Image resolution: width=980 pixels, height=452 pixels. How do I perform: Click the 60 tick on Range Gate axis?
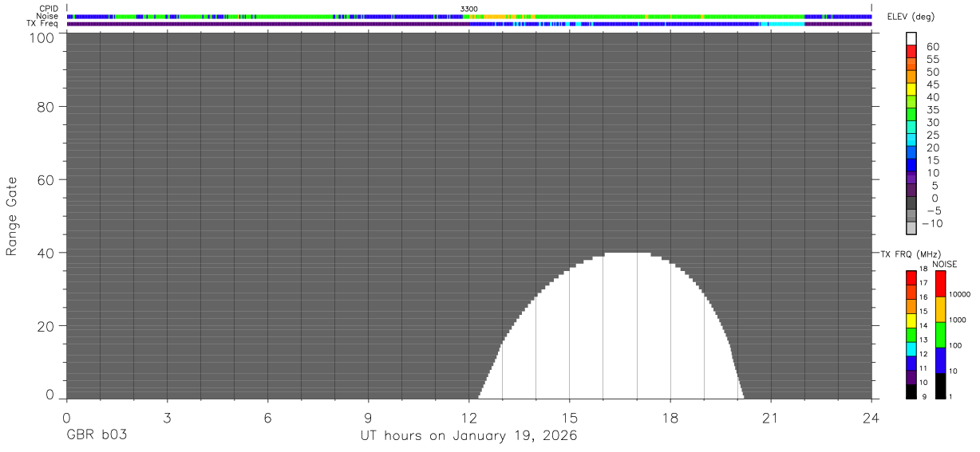click(45, 179)
